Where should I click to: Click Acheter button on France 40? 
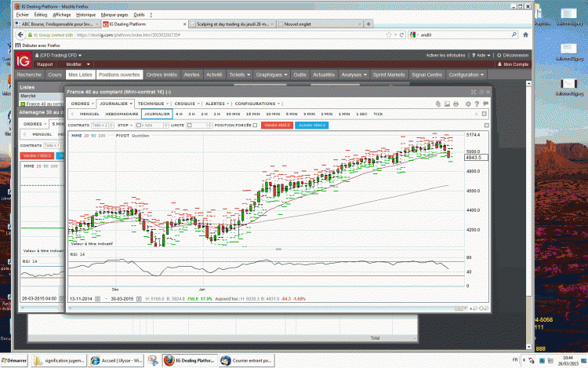click(x=311, y=126)
